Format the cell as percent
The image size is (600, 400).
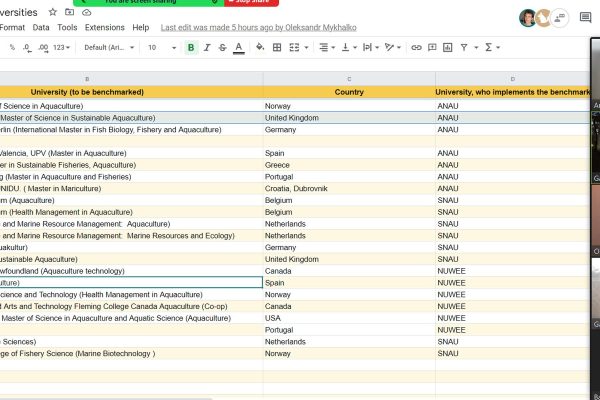[12, 47]
